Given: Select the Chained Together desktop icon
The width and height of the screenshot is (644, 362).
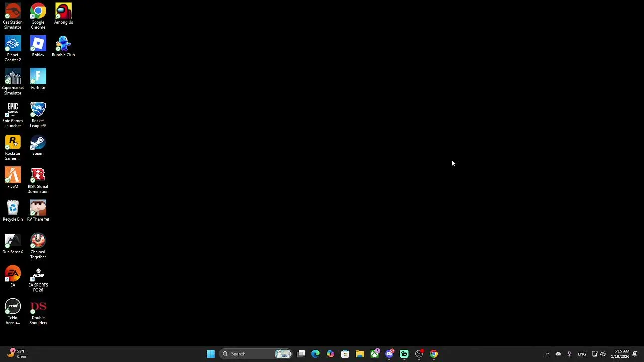Looking at the screenshot, I should click(x=38, y=246).
